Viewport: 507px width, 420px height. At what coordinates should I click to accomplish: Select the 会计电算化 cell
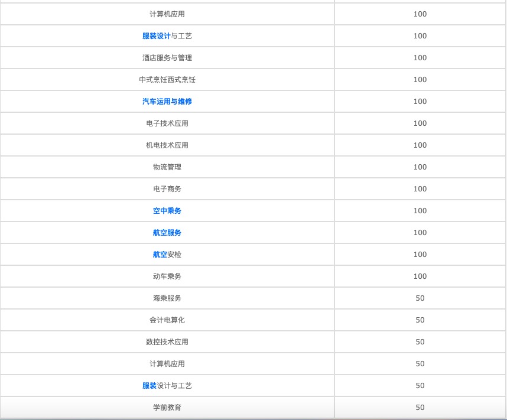[x=167, y=320]
